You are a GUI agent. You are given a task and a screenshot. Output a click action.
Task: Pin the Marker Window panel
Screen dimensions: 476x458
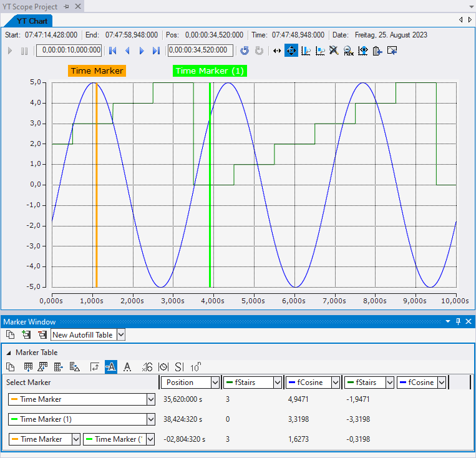pyautogui.click(x=458, y=321)
